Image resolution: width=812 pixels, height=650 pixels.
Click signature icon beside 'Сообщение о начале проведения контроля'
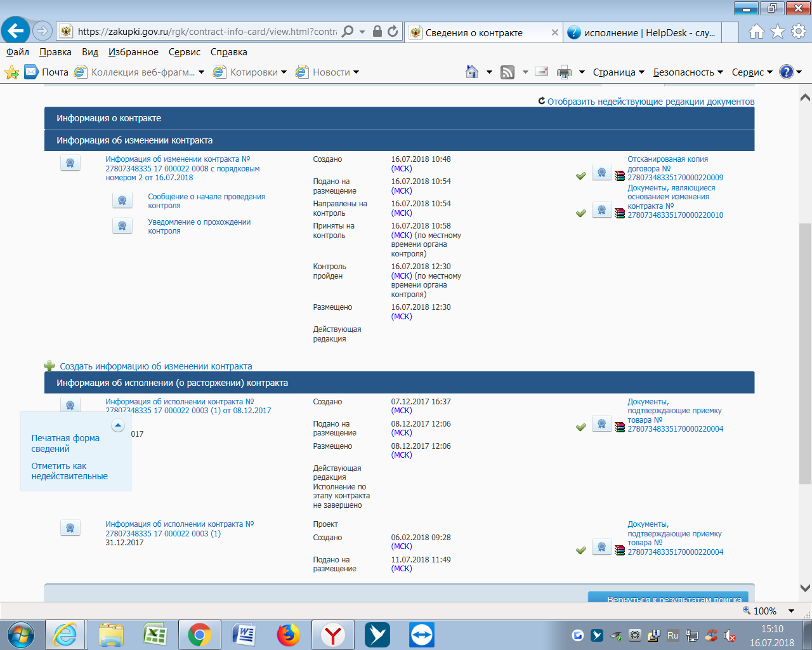[x=122, y=201]
